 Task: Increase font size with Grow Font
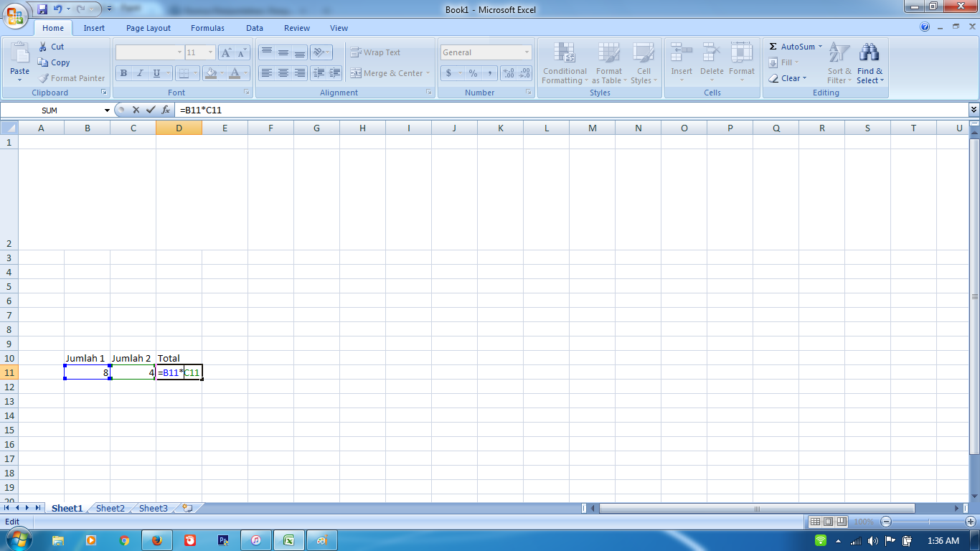pos(226,52)
